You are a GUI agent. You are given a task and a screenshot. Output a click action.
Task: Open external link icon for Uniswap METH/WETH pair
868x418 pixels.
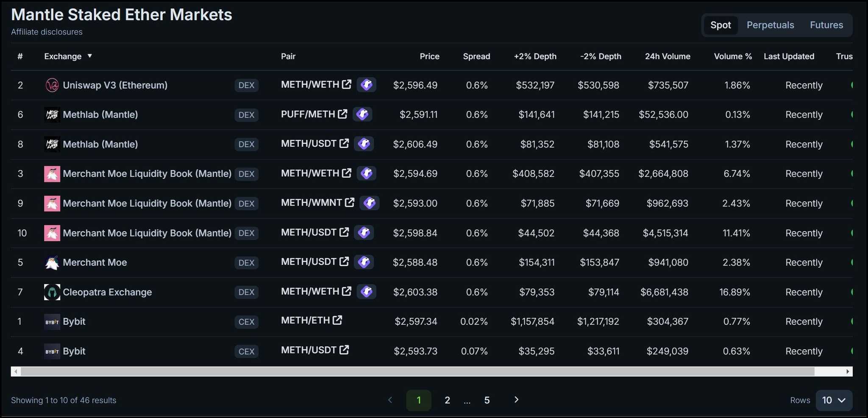(347, 84)
